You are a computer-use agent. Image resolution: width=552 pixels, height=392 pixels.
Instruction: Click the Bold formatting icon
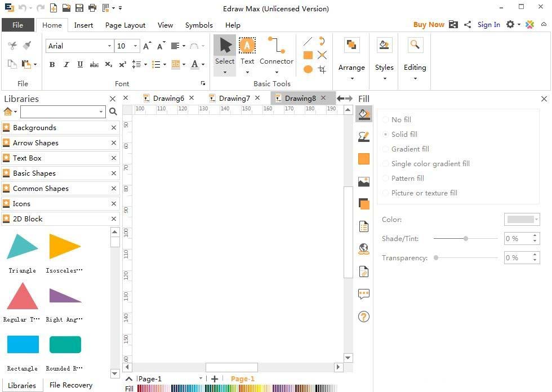(x=52, y=64)
